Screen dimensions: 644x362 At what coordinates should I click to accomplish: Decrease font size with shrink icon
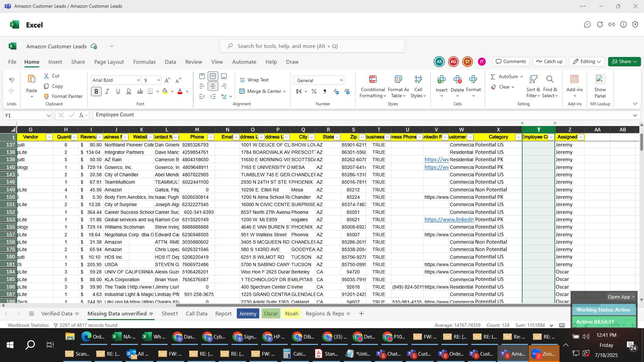(178, 80)
